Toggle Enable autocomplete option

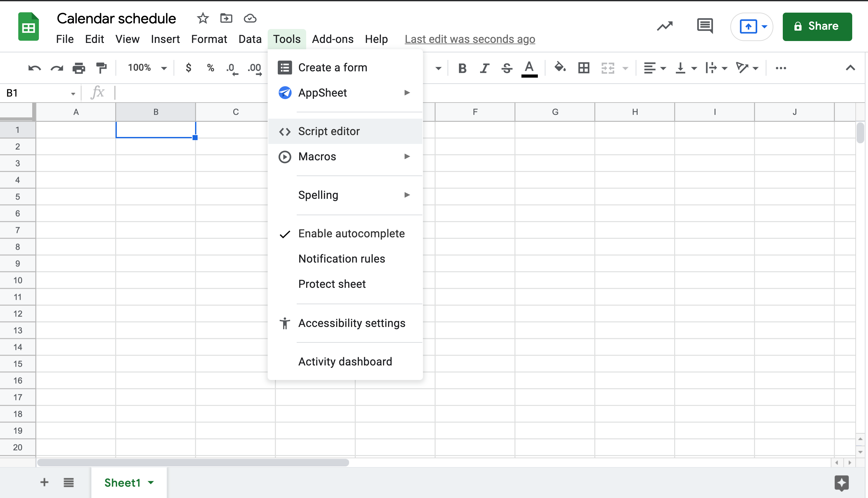tap(351, 234)
